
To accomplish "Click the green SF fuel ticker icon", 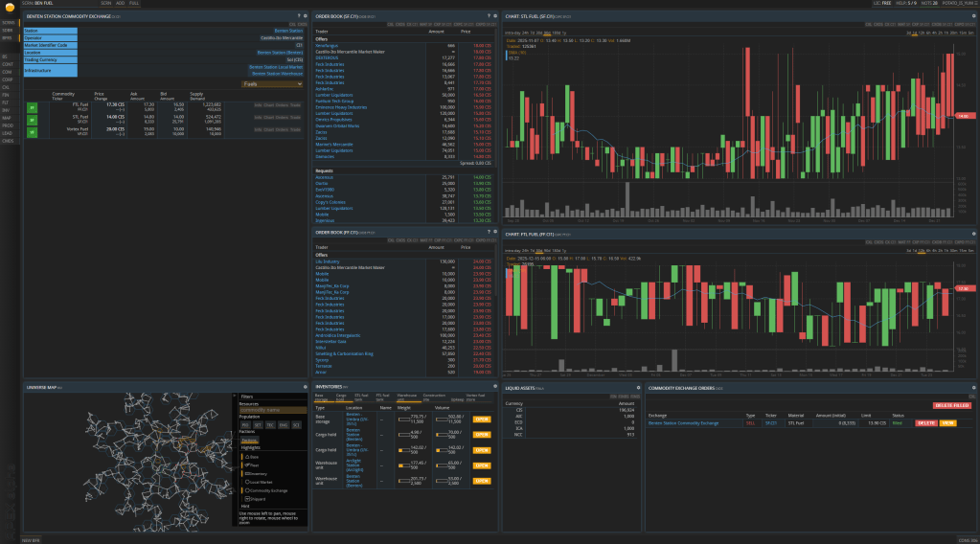I will click(x=32, y=120).
